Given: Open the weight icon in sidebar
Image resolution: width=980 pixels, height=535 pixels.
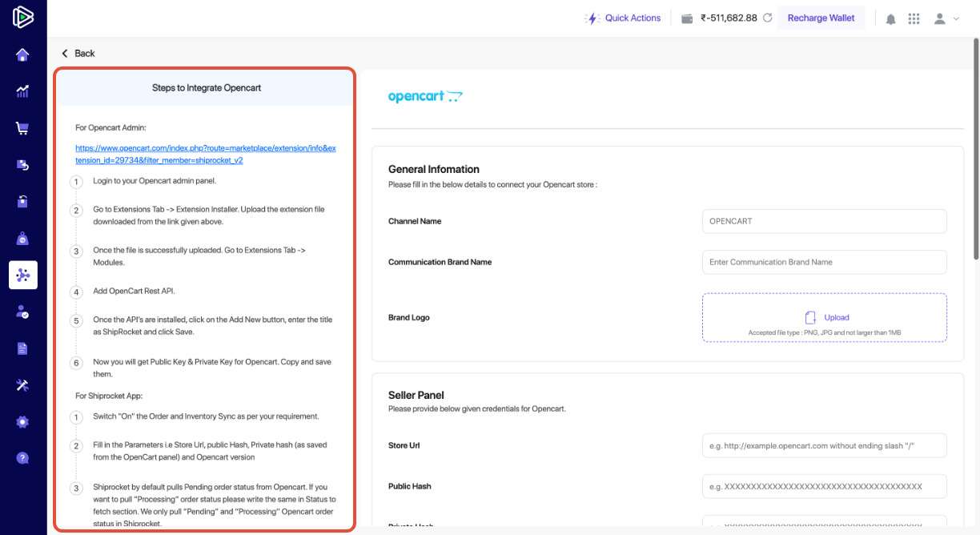Looking at the screenshot, I should 22,238.
